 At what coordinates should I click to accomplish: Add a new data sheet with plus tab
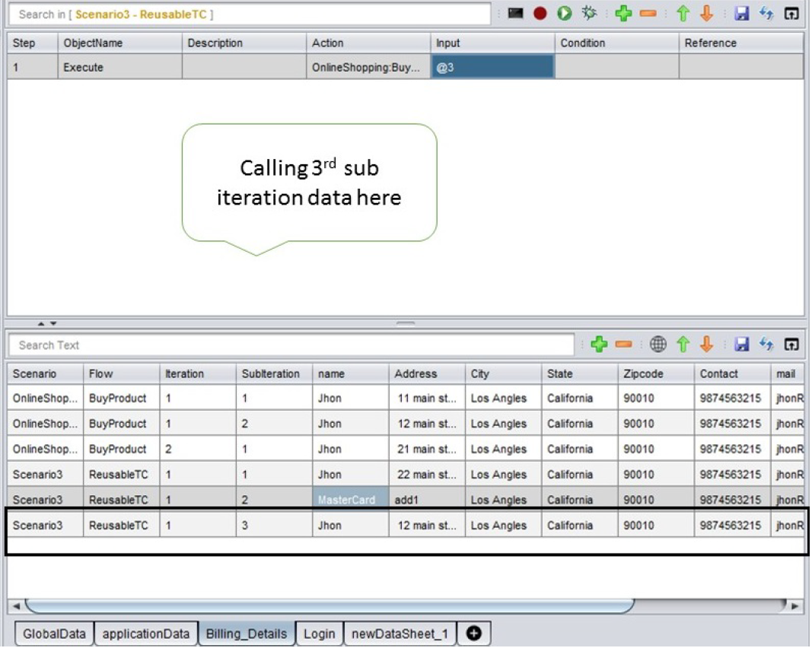pyautogui.click(x=473, y=633)
